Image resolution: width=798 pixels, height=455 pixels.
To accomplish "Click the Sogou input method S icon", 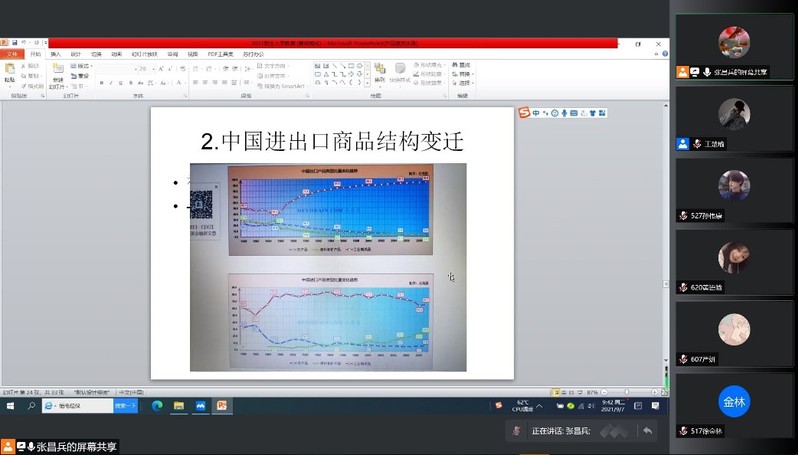I will [523, 113].
